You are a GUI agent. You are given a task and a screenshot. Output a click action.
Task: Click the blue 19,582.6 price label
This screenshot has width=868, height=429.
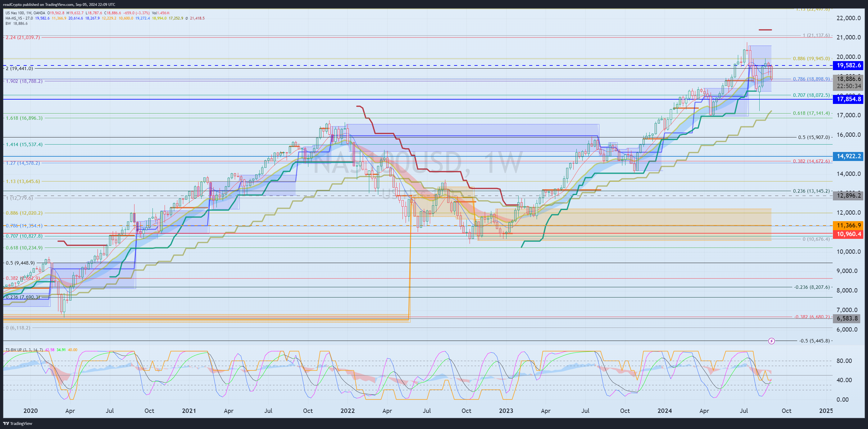(848, 65)
